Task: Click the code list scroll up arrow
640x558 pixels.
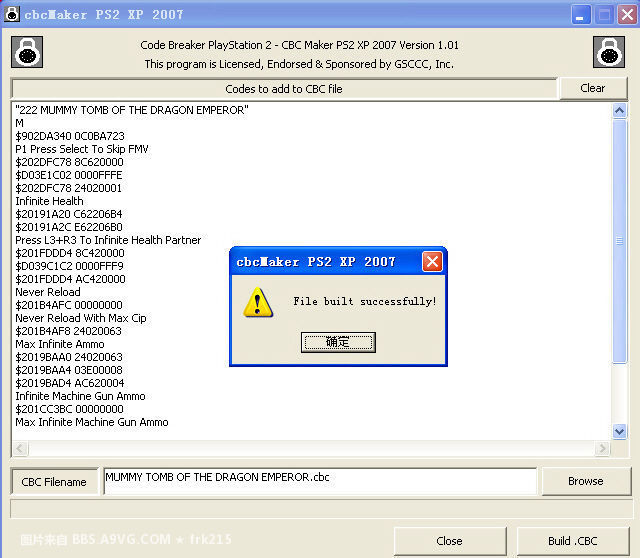Action: [619, 111]
